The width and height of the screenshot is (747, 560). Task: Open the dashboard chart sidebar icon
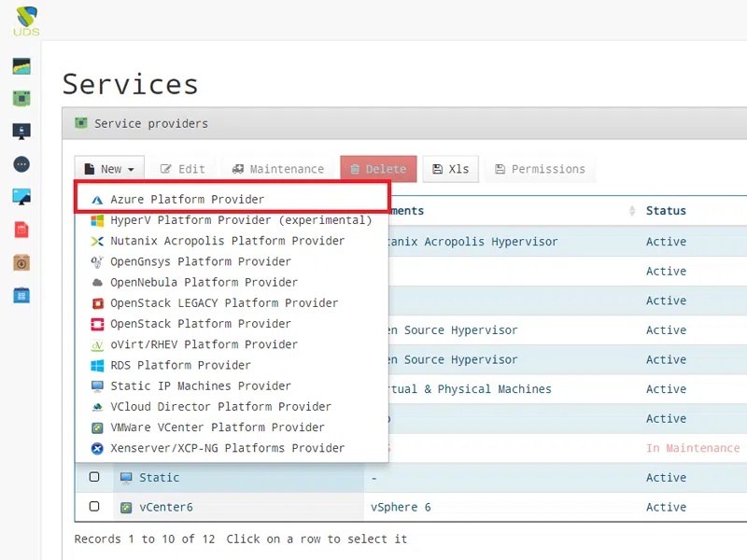pos(21,66)
